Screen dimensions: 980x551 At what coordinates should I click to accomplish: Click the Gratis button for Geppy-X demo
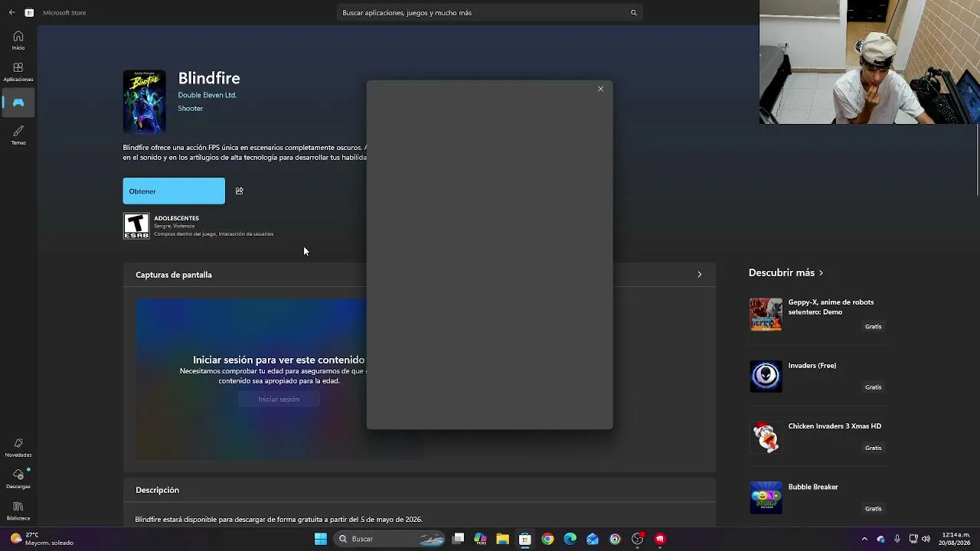pyautogui.click(x=873, y=327)
